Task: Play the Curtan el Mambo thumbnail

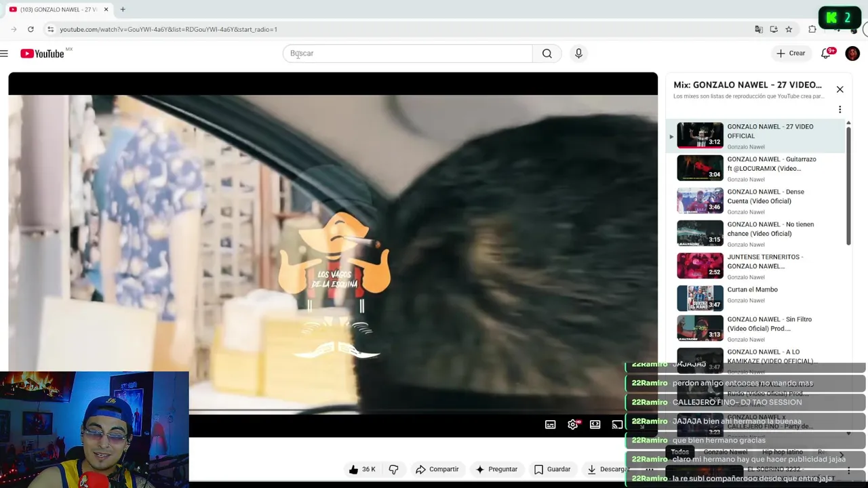Action: coord(700,298)
